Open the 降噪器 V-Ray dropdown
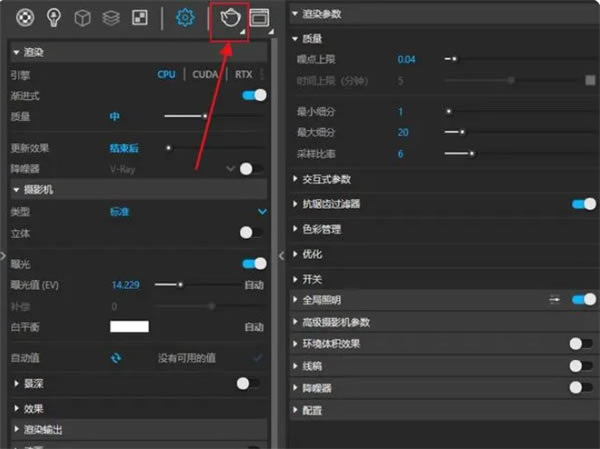Screen dimensions: 600x449 point(230,168)
